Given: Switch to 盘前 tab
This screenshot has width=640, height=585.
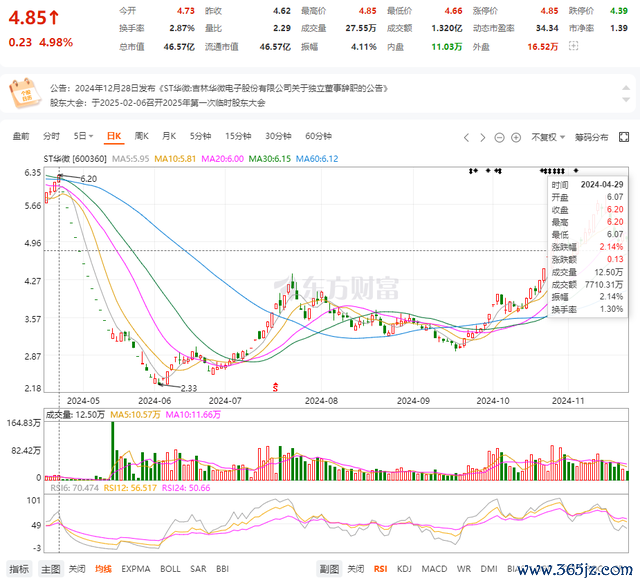Looking at the screenshot, I should [21, 136].
